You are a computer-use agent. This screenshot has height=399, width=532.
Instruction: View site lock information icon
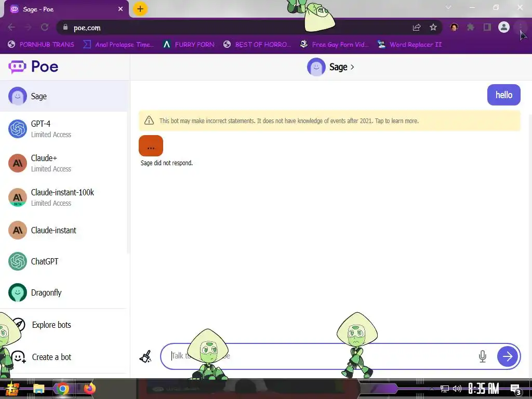(65, 27)
